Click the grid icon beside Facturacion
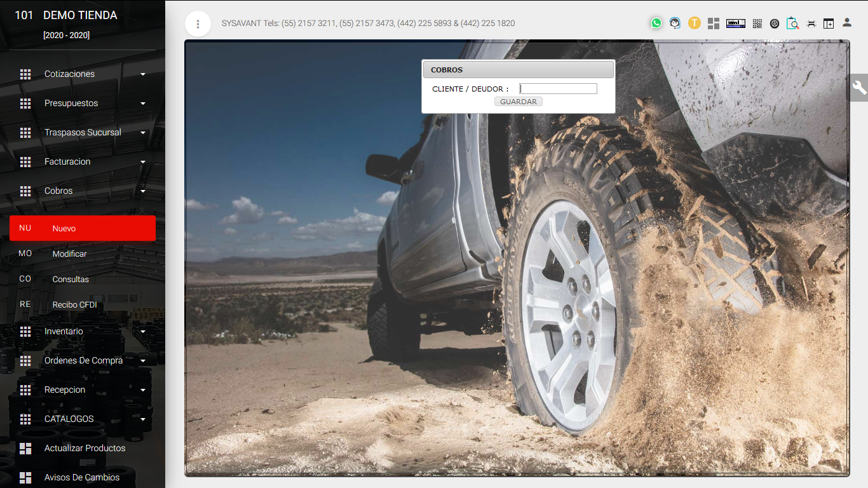The height and width of the screenshot is (488, 868). coord(25,162)
